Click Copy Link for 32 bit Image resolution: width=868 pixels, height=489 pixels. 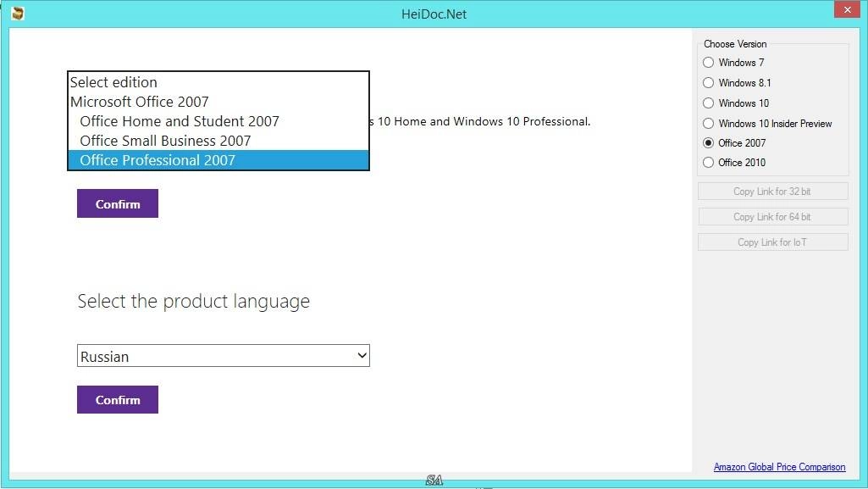(773, 191)
